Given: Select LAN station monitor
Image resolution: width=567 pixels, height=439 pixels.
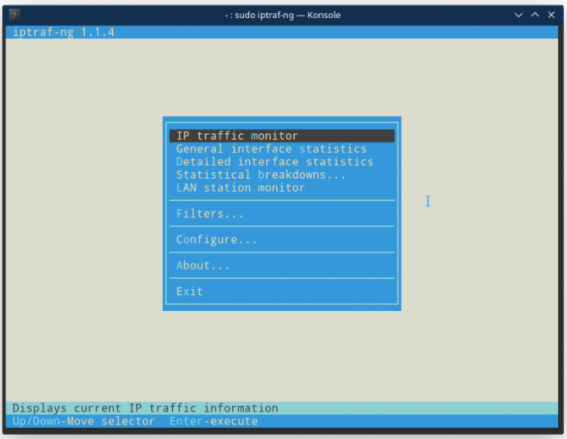Looking at the screenshot, I should click(240, 188).
